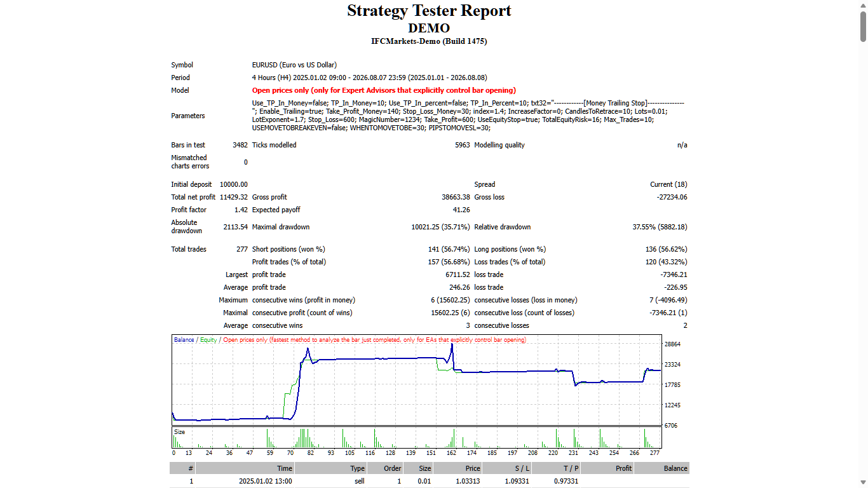Select the "DEMO" subtitle

(x=429, y=29)
